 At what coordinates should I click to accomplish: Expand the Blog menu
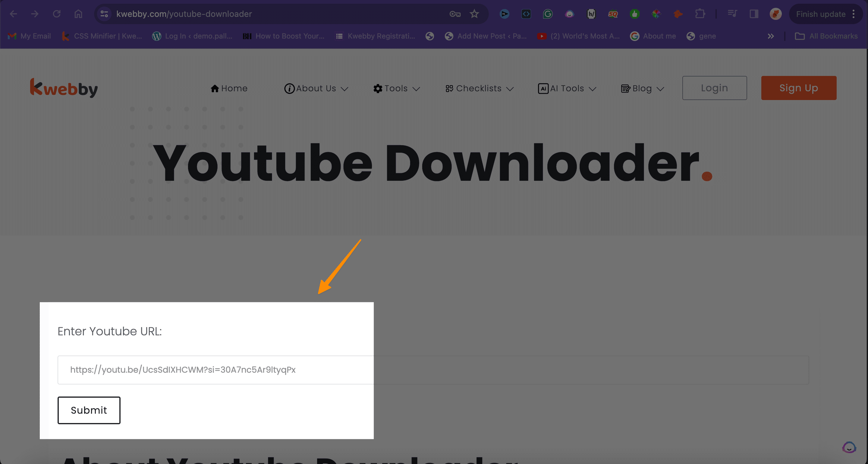642,88
